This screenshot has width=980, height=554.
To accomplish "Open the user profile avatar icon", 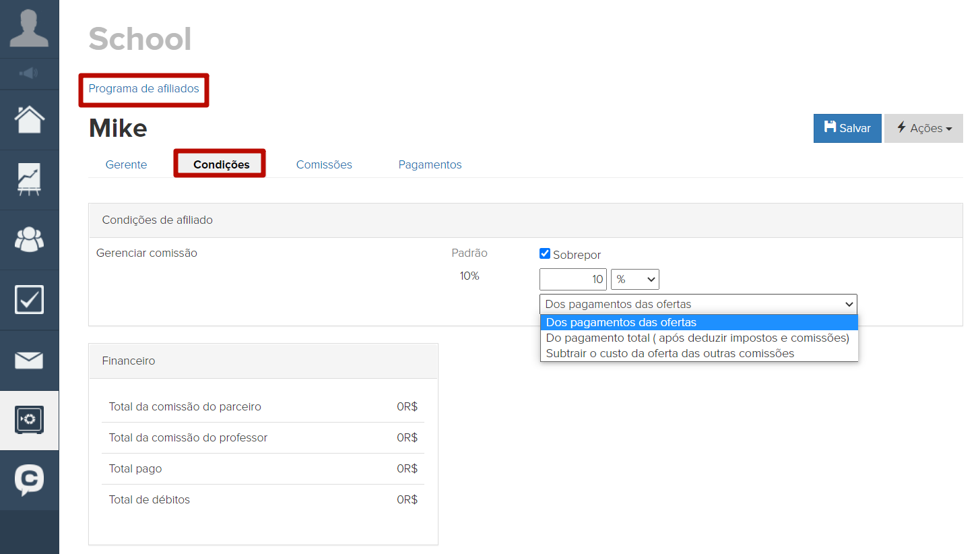I will tap(29, 28).
